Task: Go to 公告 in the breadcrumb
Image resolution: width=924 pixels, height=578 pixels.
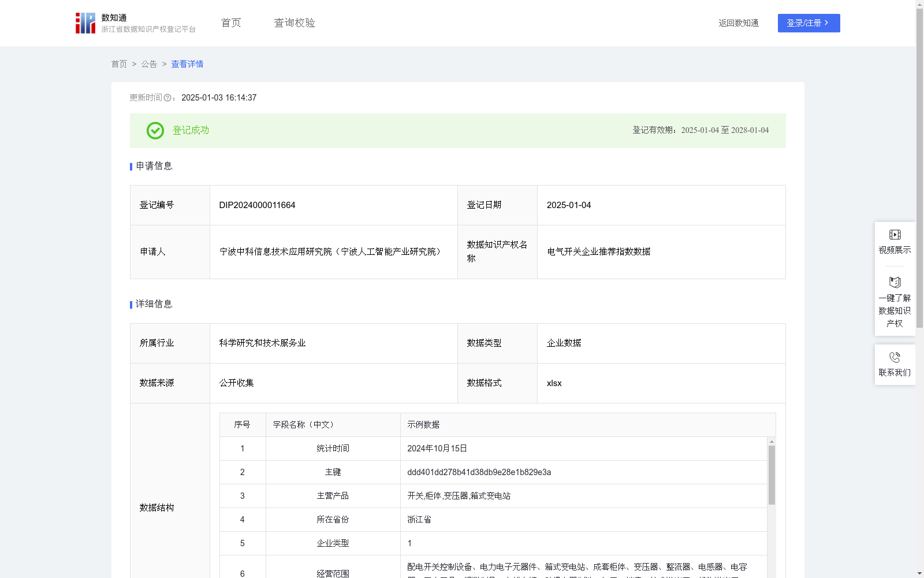Action: click(149, 64)
